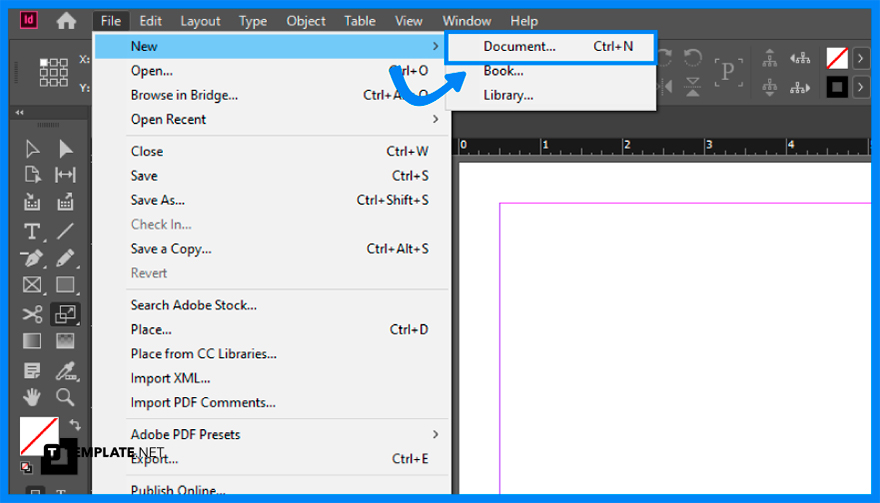Pick the Pen tool
This screenshot has width=880, height=503.
[x=32, y=258]
